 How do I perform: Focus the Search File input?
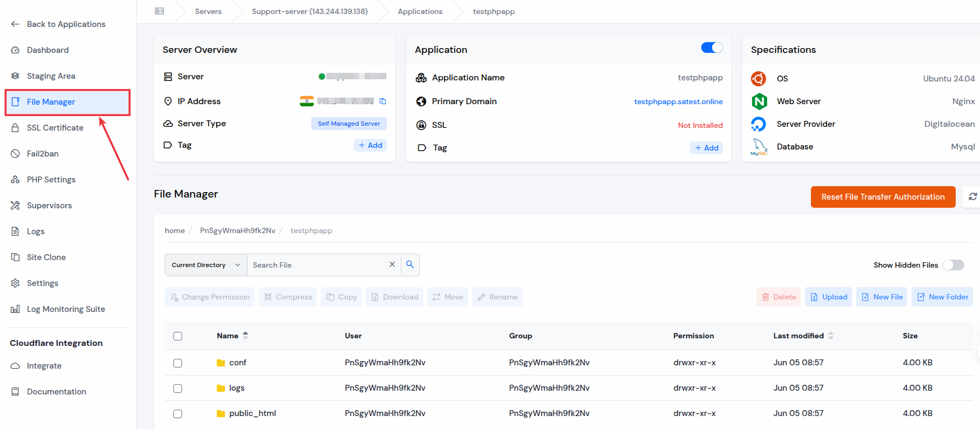click(x=318, y=265)
